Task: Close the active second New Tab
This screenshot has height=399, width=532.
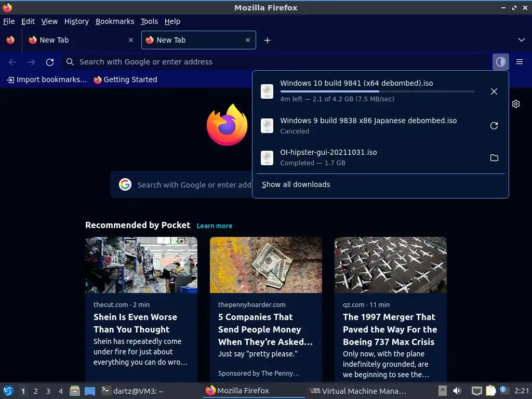Action: click(248, 40)
